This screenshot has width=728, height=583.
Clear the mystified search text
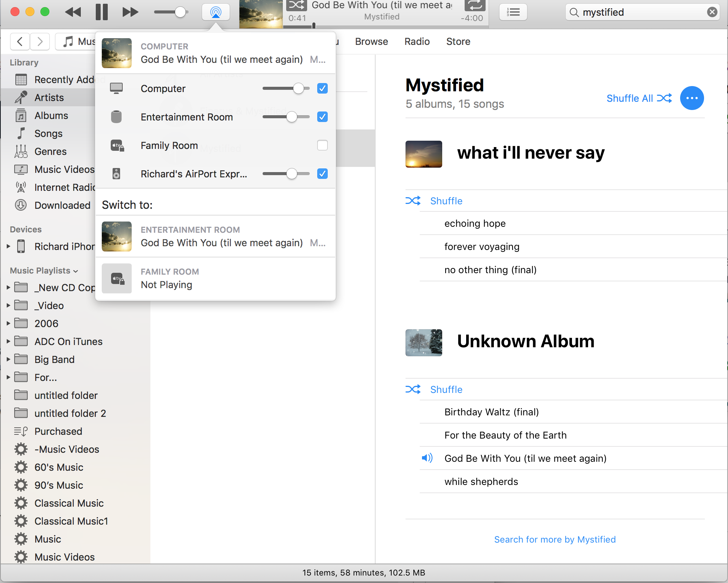(x=712, y=12)
